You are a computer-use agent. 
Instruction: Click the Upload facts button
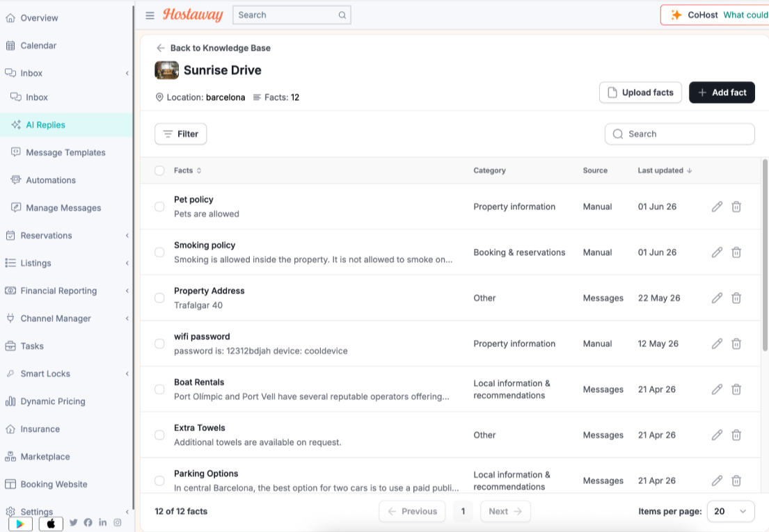[640, 92]
